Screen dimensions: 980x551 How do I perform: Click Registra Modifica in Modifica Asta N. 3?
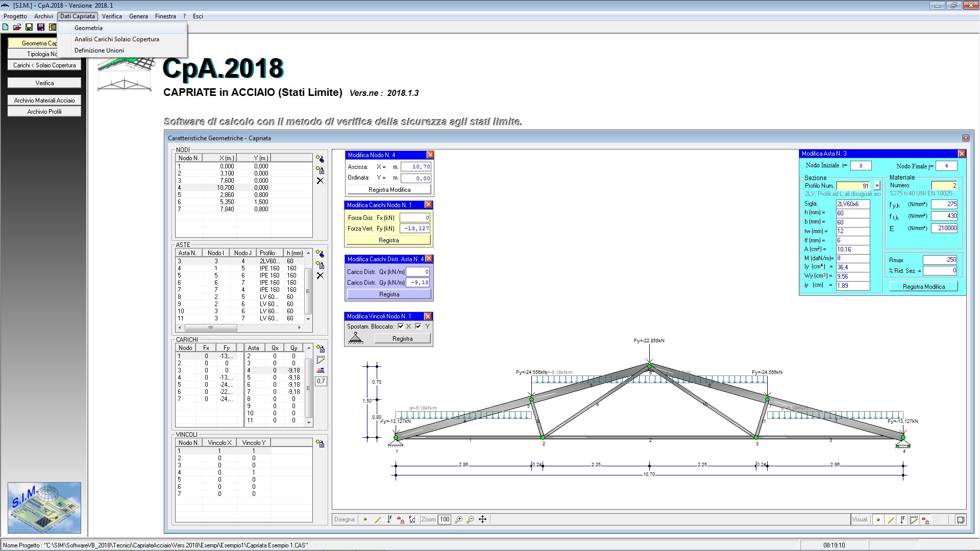923,287
